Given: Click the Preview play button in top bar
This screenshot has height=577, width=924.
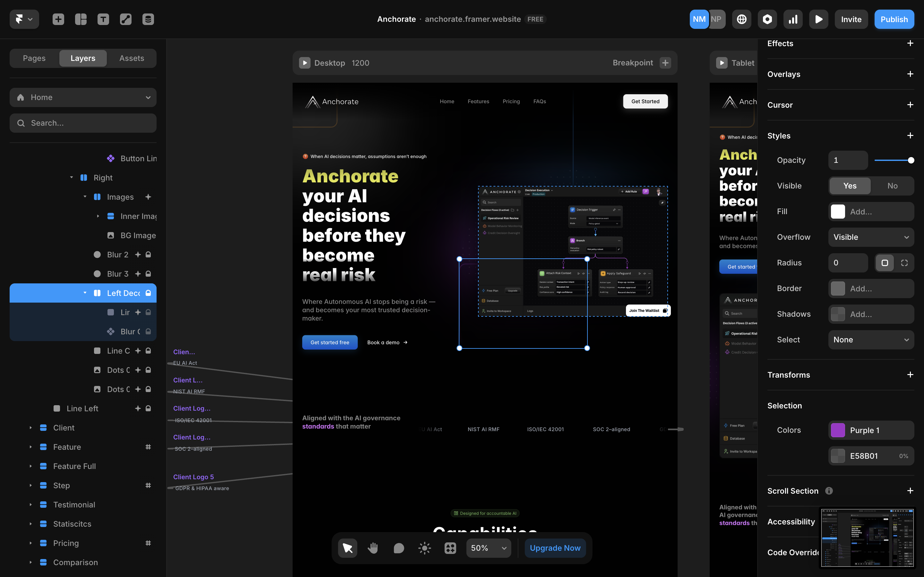Looking at the screenshot, I should pyautogui.click(x=818, y=19).
